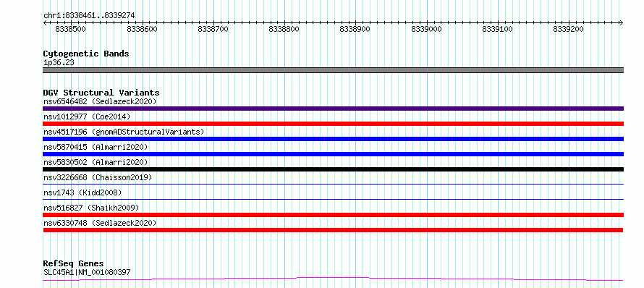Click the chr1:8338461..8339274 region label
The height and width of the screenshot is (288, 644).
pos(89,16)
